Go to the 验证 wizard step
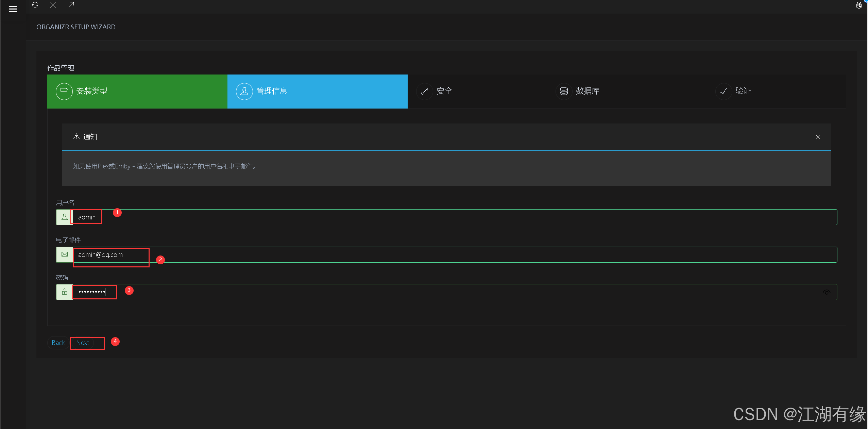868x429 pixels. [743, 91]
